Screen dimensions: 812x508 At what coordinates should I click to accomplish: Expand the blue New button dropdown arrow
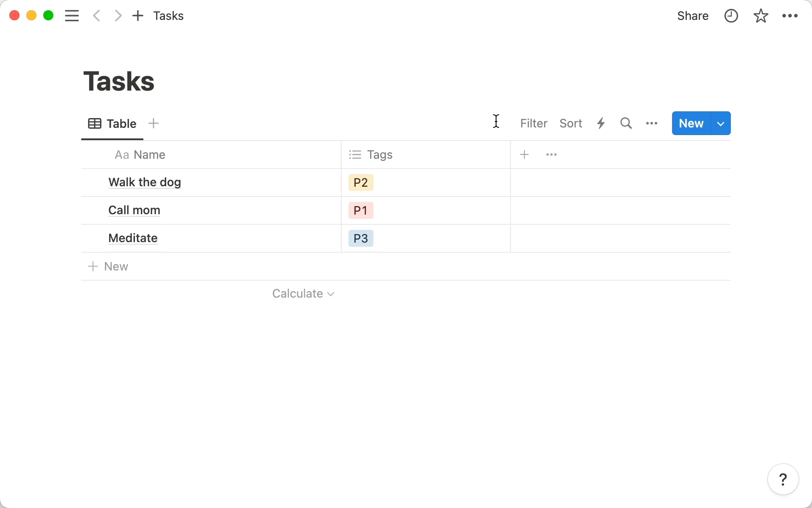coord(721,123)
